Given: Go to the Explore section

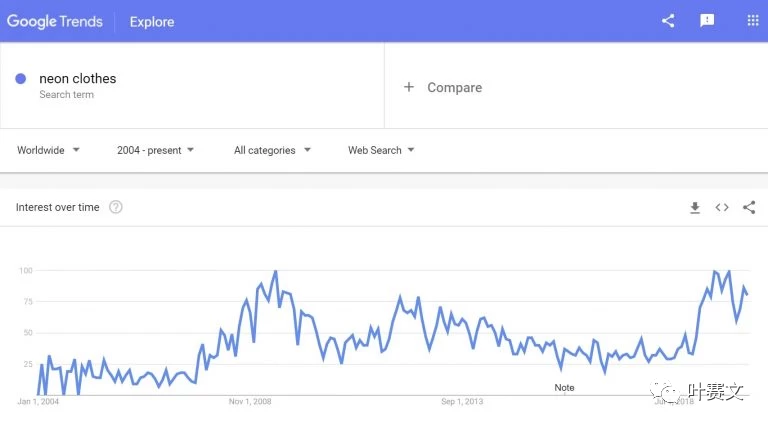Looking at the screenshot, I should pos(152,21).
